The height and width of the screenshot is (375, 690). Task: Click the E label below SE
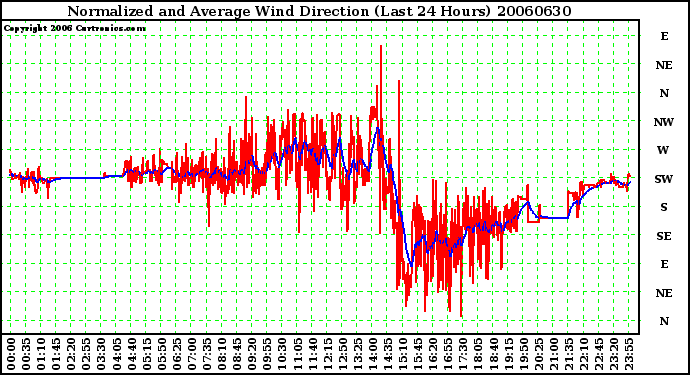pyautogui.click(x=664, y=264)
